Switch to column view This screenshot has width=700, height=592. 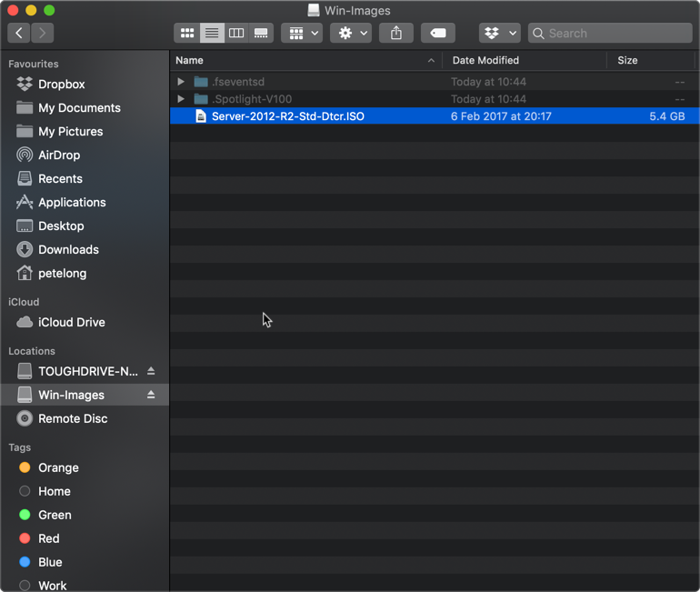[x=236, y=33]
